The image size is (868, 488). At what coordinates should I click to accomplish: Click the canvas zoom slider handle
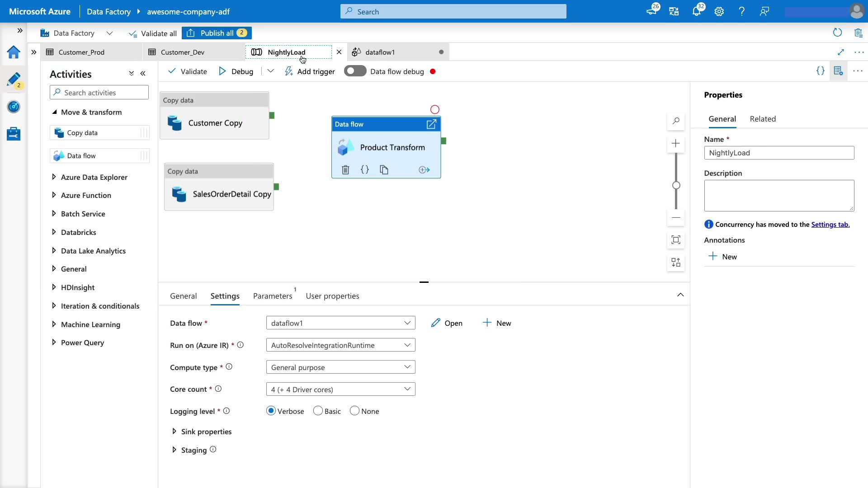(x=676, y=185)
